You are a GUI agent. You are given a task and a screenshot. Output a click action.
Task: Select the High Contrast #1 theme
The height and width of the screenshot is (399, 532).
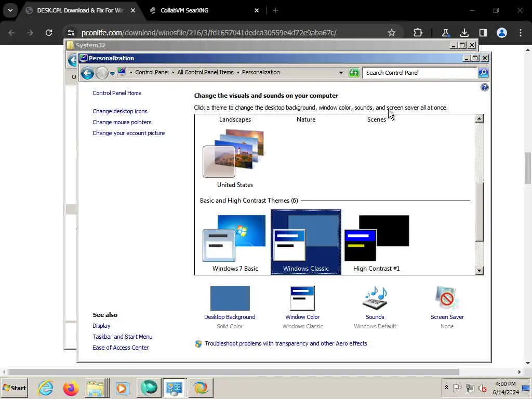(376, 242)
